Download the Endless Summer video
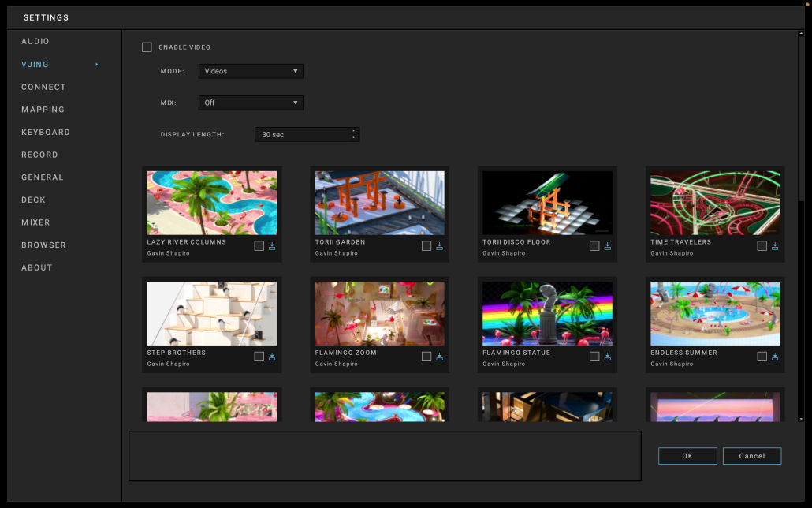 tap(775, 357)
